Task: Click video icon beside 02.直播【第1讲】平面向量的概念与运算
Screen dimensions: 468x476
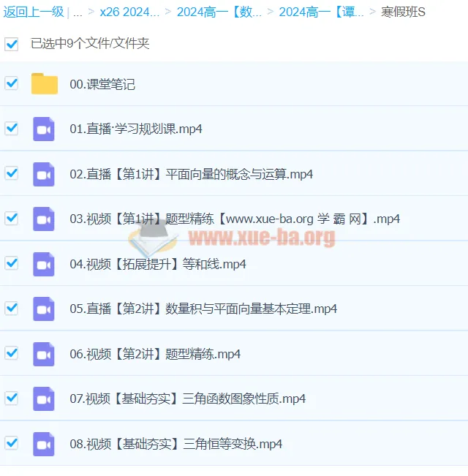Action: (44, 174)
